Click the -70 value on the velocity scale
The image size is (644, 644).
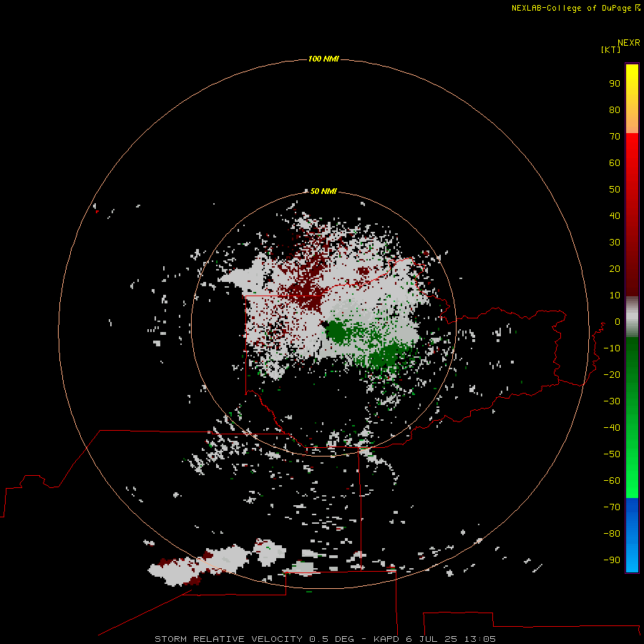tap(612, 507)
